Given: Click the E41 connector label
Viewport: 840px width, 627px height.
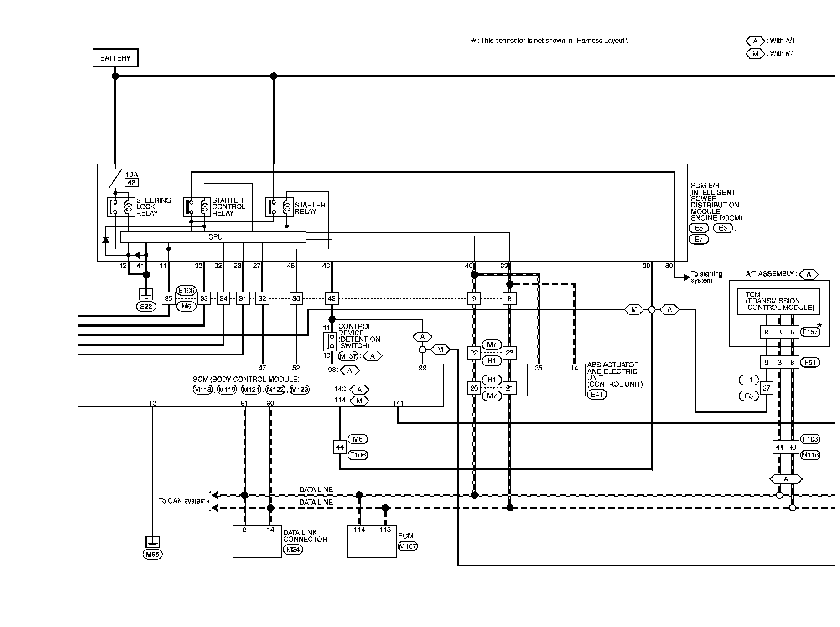Looking at the screenshot, I should pos(596,395).
